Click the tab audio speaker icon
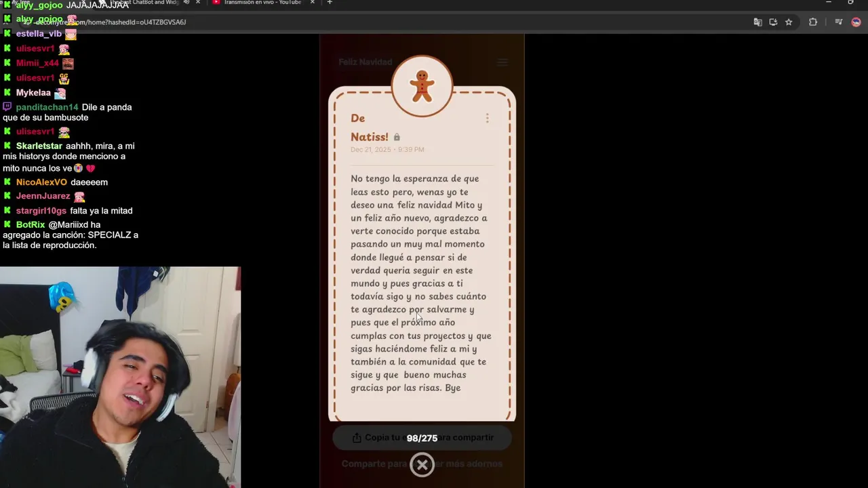The width and height of the screenshot is (868, 488). coord(186,2)
